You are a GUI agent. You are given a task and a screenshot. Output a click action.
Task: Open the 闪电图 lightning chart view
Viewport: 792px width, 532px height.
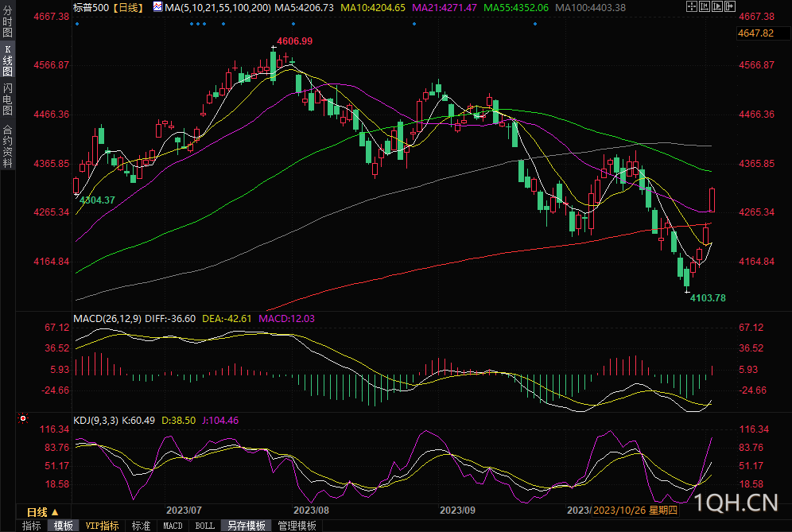click(7, 99)
